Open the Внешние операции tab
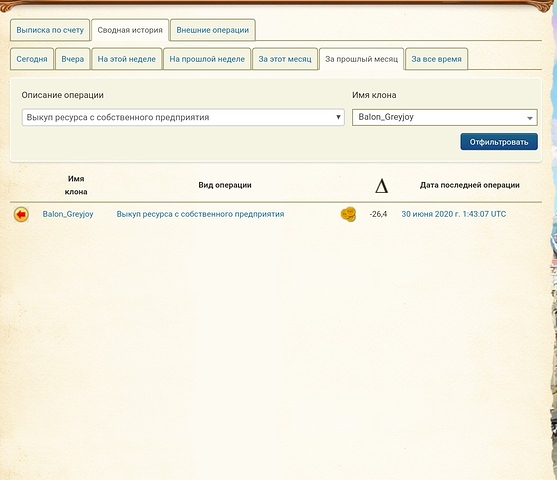 pos(213,30)
